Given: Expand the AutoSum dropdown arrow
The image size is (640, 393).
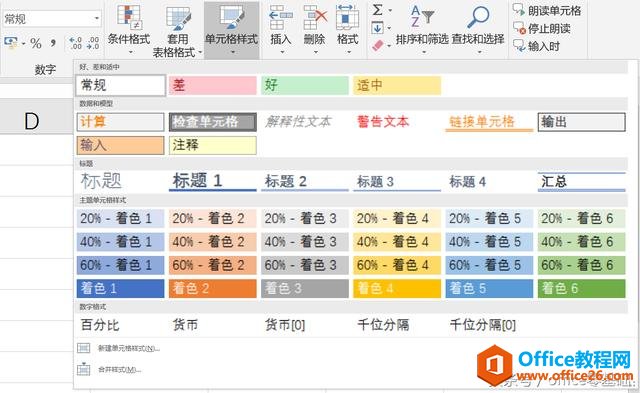Looking at the screenshot, I should 390,10.
